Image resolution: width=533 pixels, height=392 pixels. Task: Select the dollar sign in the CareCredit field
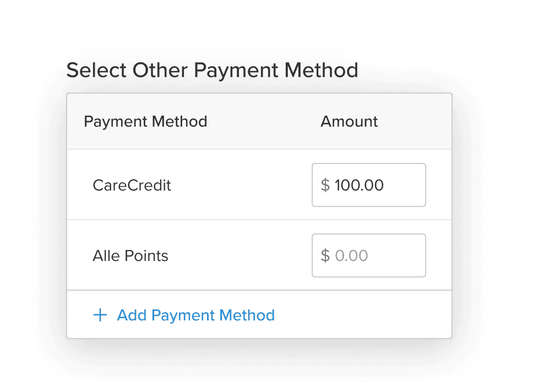tap(326, 185)
